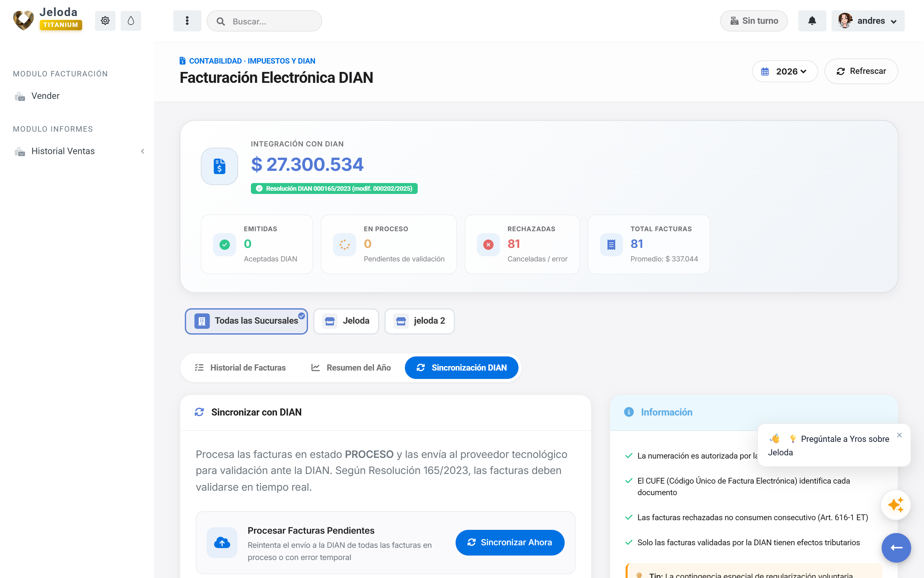Open the andres user menu dropdown
This screenshot has width=924, height=578.
pyautogui.click(x=868, y=21)
